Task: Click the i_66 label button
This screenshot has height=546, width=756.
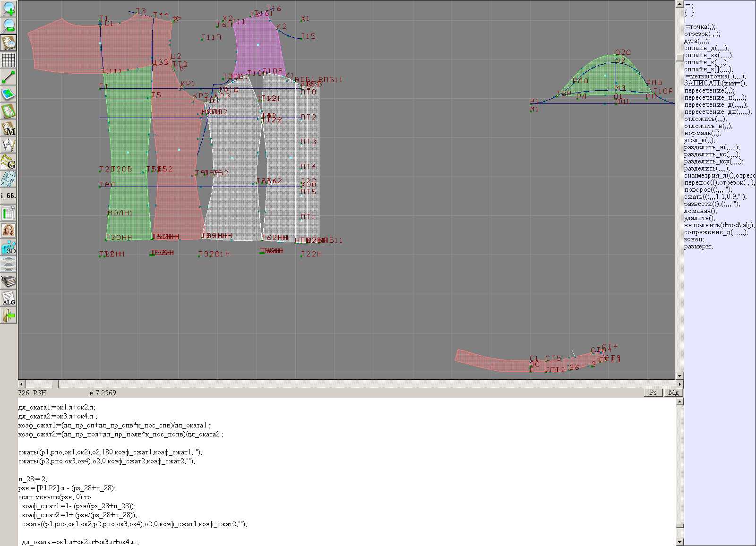Action: pos(9,196)
